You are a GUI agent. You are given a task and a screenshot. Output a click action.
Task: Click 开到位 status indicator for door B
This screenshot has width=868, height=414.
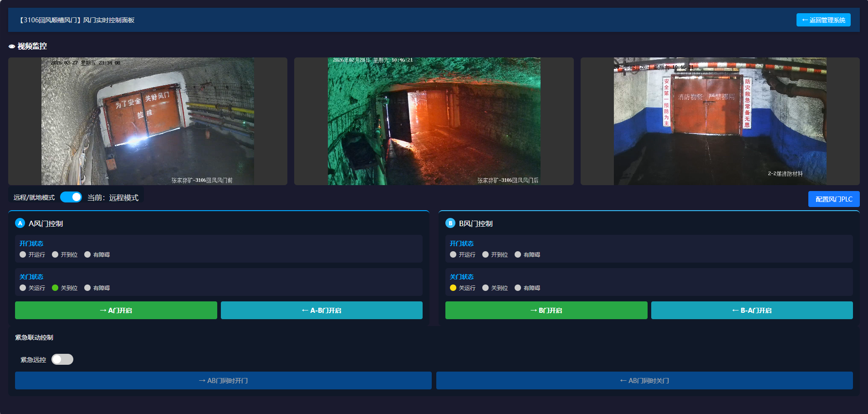pos(485,254)
